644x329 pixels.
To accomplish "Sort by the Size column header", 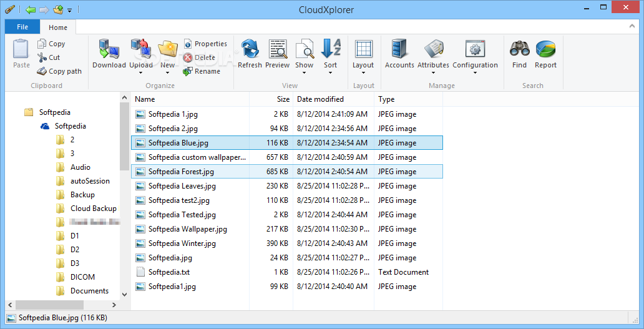I will (x=271, y=99).
